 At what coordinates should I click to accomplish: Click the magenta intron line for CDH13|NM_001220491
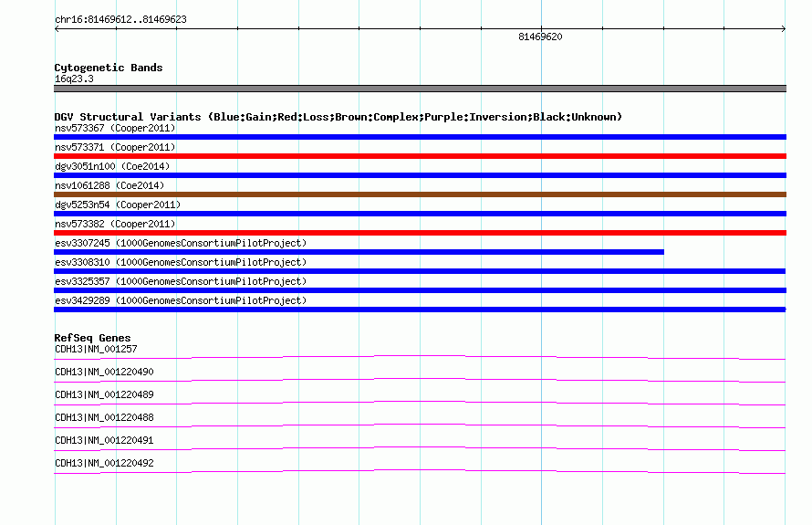[x=420, y=448]
